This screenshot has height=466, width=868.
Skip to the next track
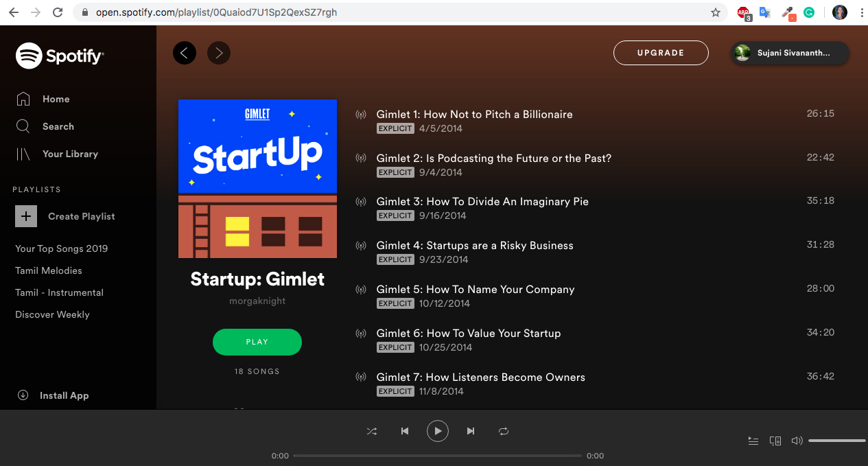471,431
